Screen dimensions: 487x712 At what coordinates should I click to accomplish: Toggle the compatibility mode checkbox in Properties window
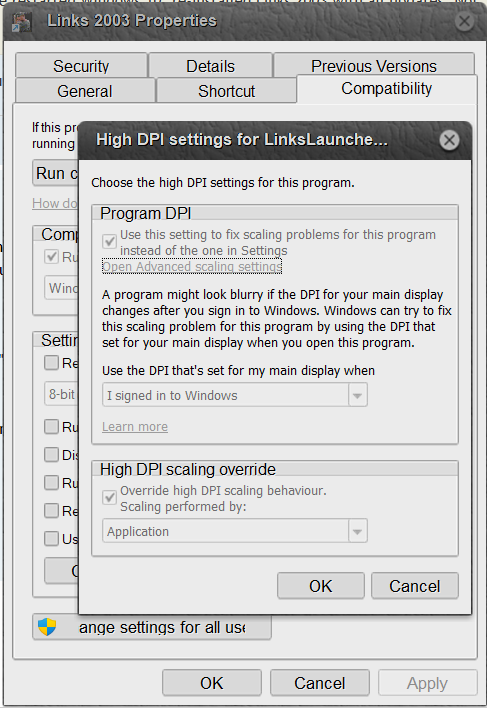tap(51, 257)
